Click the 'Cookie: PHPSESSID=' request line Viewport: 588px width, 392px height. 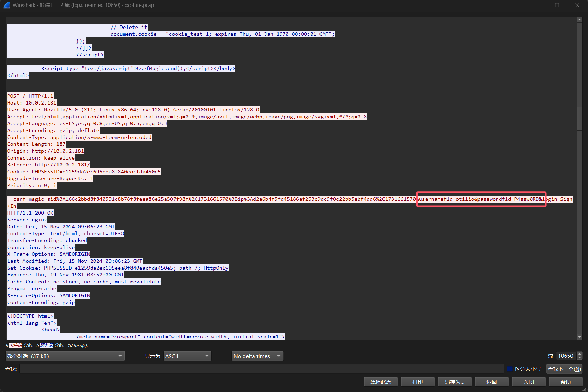click(x=84, y=172)
